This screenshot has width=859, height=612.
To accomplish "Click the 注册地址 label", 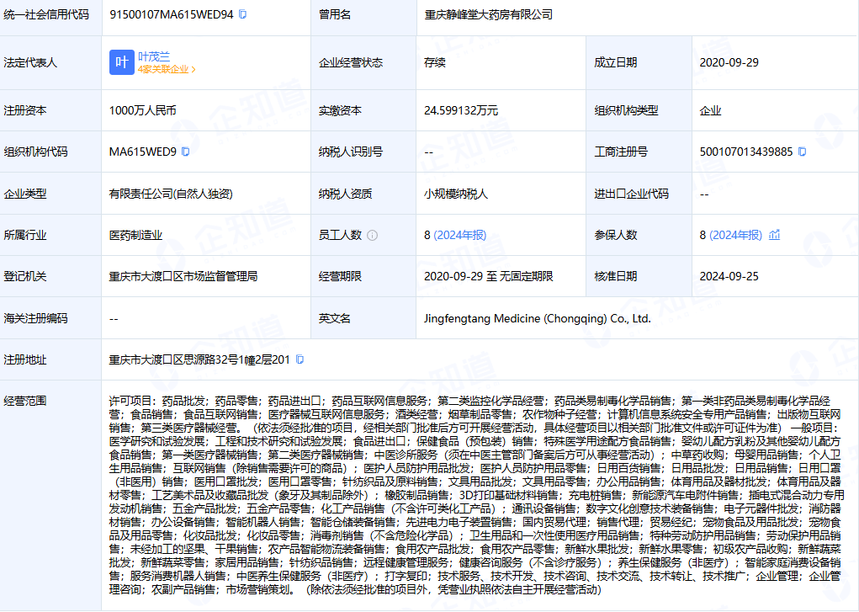I will click(25, 359).
